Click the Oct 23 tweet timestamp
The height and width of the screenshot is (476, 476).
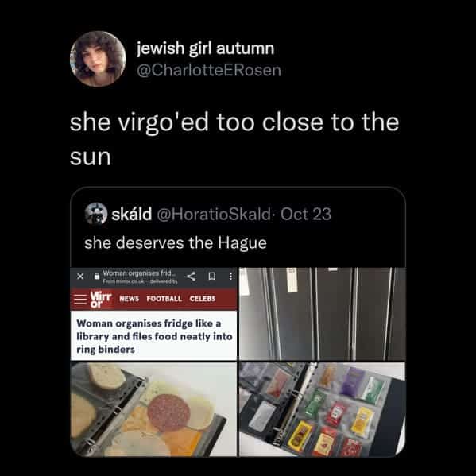(306, 214)
